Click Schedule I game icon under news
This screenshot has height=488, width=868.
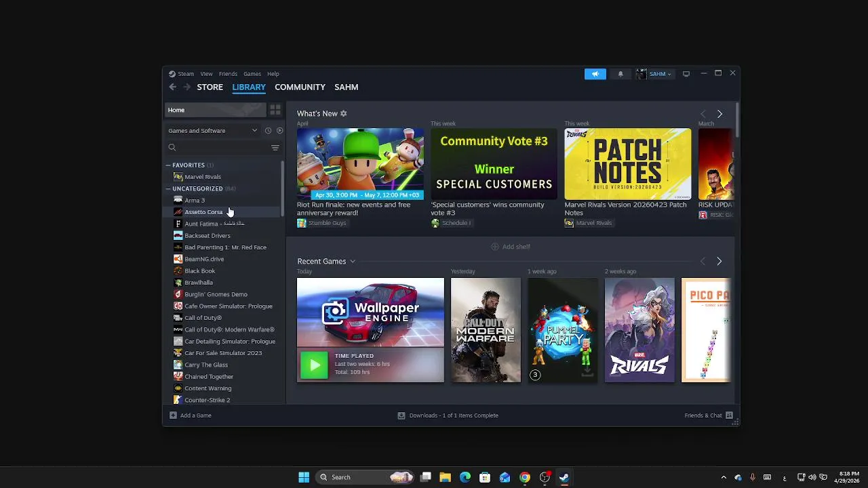click(435, 223)
